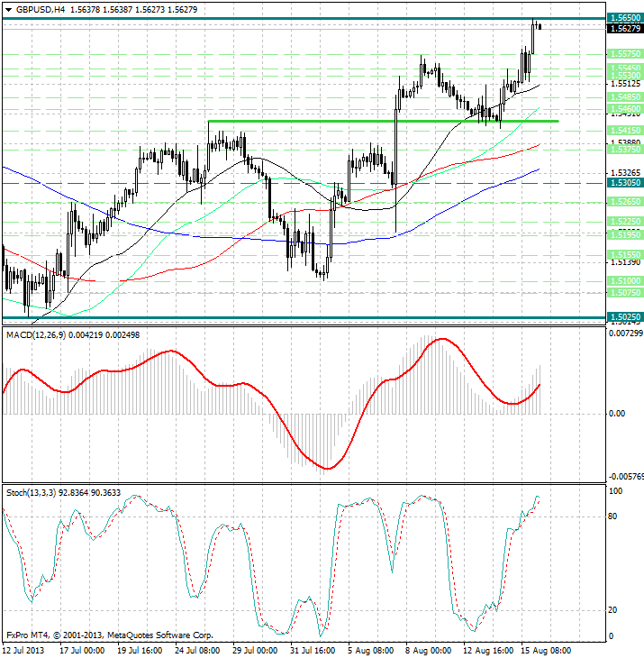Viewport: 644px width, 658px height.
Task: Open the GBPUSD,H4 chart dropdown arrow
Action: pyautogui.click(x=8, y=10)
